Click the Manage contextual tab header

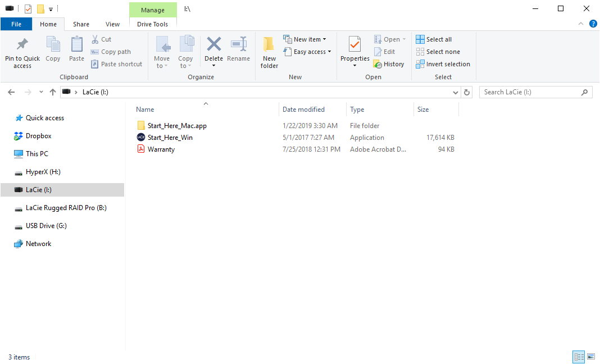(x=153, y=10)
